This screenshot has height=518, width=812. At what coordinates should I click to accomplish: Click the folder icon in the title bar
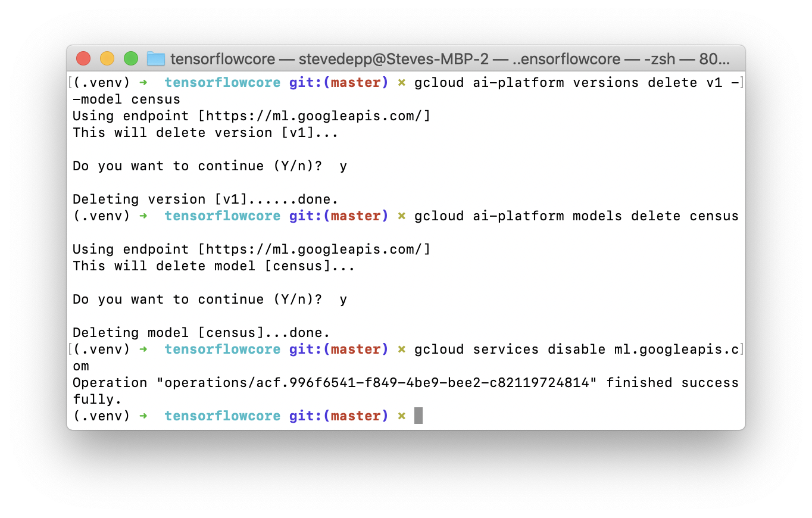(x=155, y=59)
